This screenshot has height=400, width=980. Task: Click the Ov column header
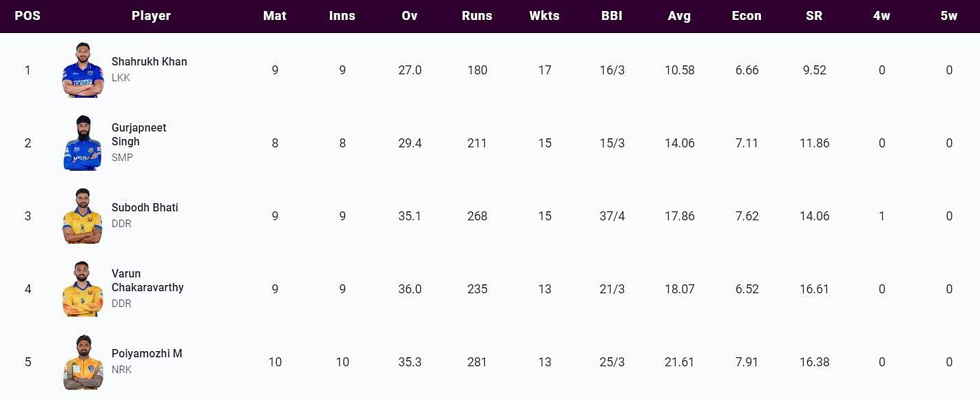tap(410, 16)
